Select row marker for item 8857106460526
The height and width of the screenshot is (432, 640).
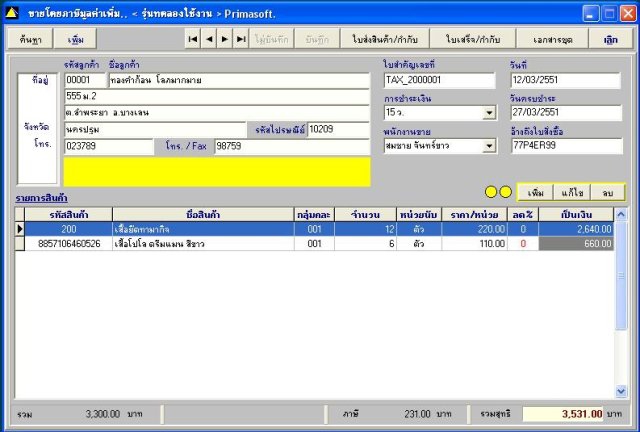pos(21,243)
